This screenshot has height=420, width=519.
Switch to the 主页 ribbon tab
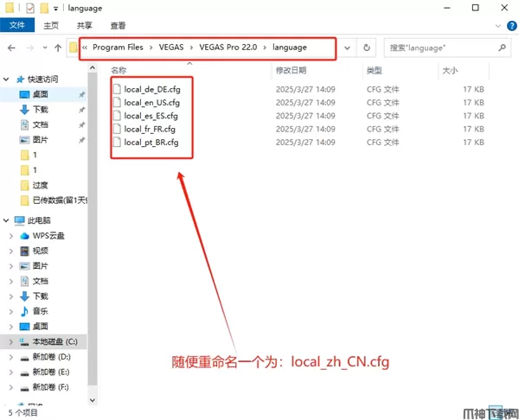click(x=51, y=25)
